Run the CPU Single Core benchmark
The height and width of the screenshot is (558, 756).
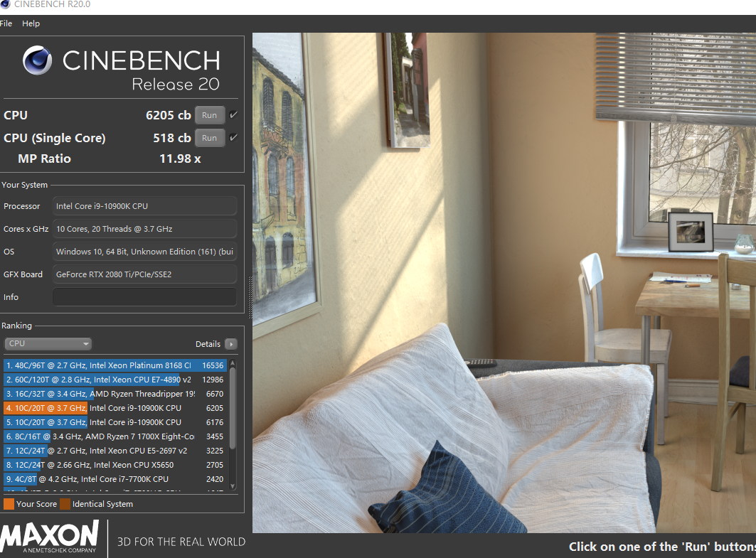209,138
